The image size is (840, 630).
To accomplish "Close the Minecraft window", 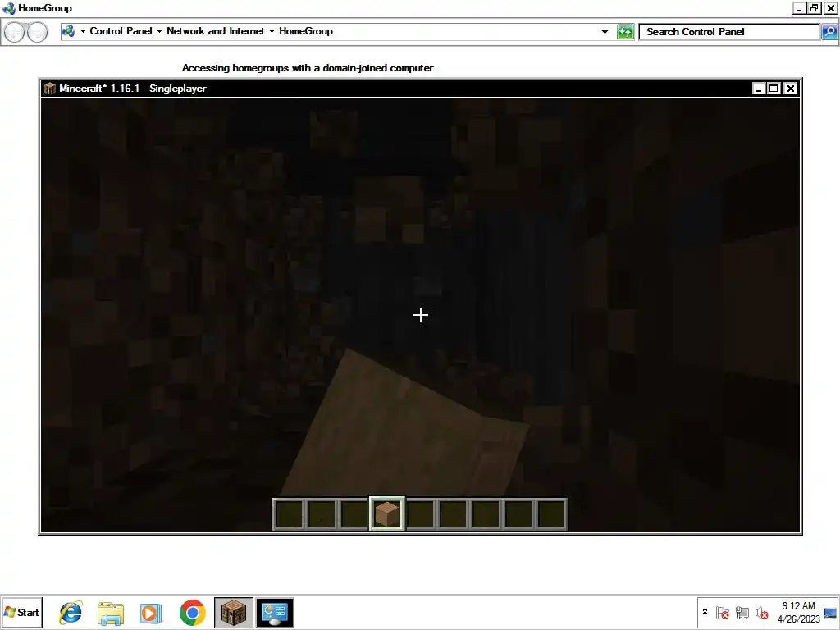I will pyautogui.click(x=790, y=89).
